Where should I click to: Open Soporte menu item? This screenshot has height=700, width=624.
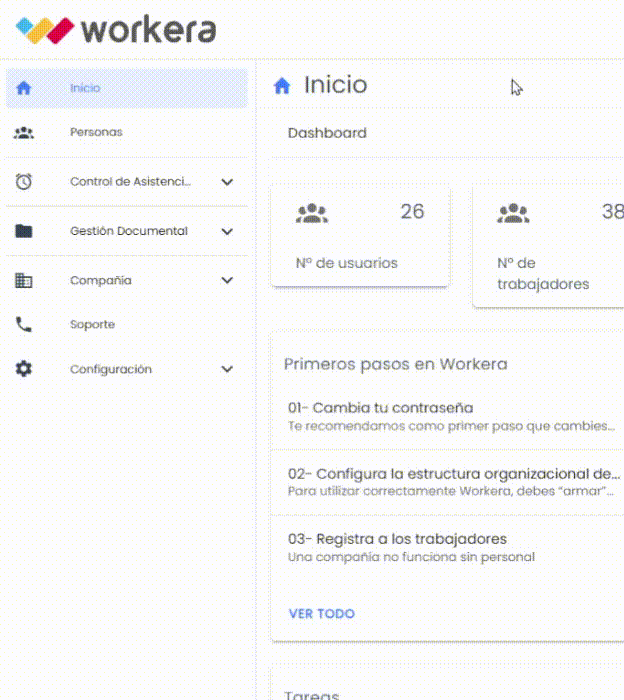point(127,325)
